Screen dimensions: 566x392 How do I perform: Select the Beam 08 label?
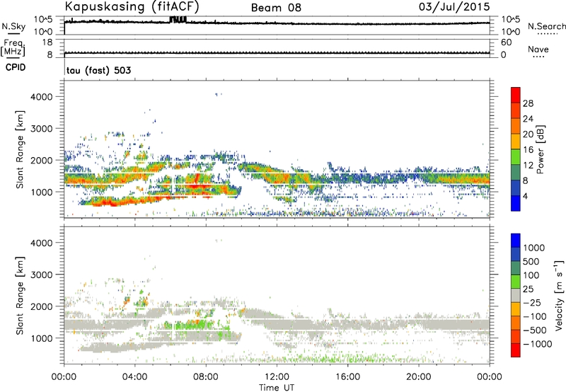click(x=276, y=8)
